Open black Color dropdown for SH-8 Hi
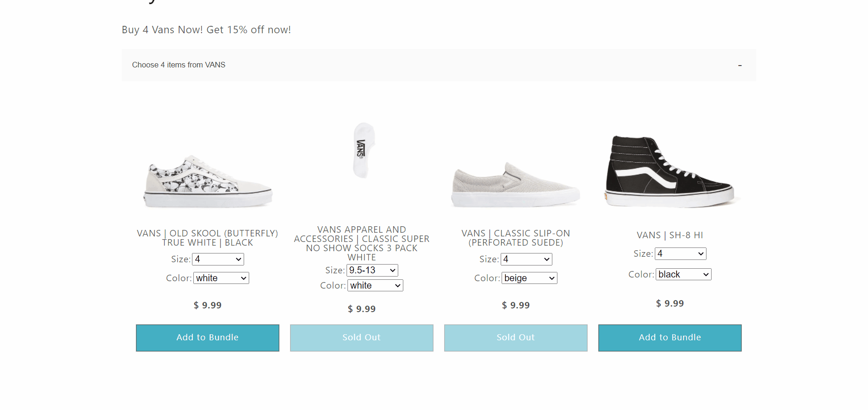 (683, 274)
